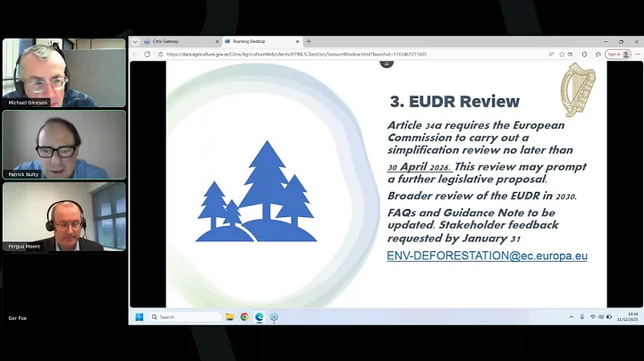Click 'FAQs and Guidance Note to be' text
This screenshot has height=361, width=644.
point(471,213)
